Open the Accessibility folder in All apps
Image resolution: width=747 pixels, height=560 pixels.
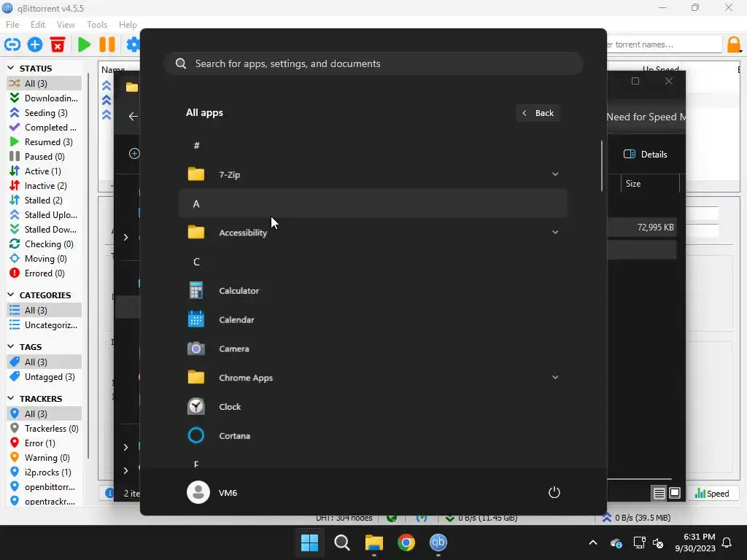[x=373, y=233]
